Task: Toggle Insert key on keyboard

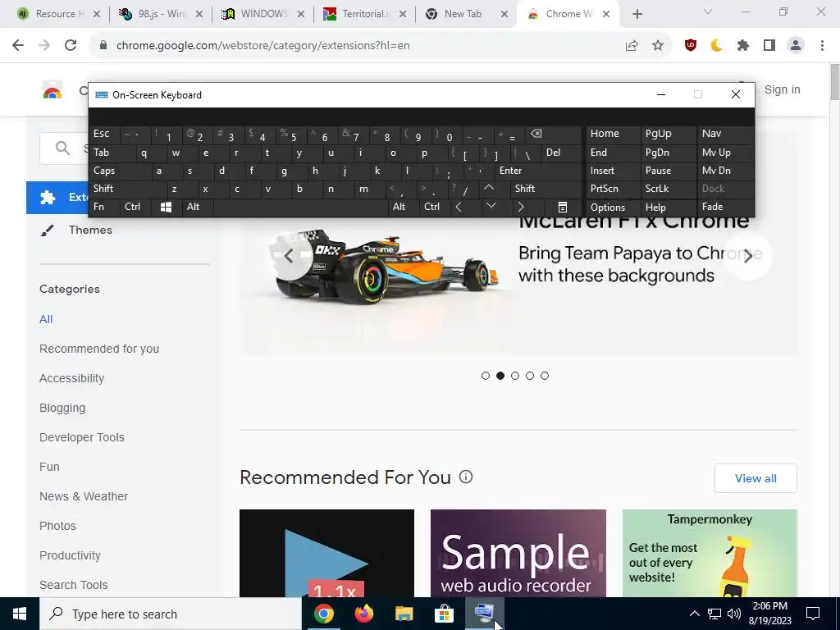Action: click(614, 171)
